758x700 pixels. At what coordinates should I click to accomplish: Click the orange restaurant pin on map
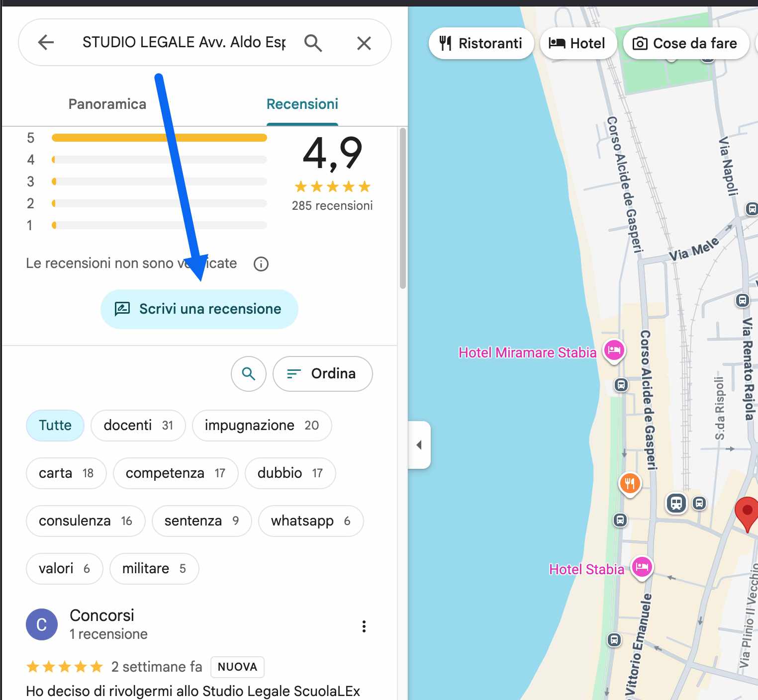[630, 483]
